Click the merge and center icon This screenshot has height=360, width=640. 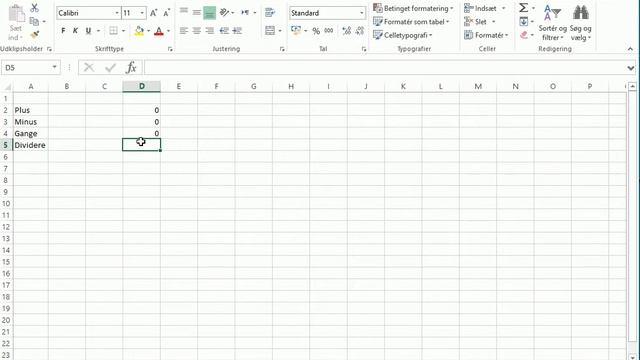coord(270,31)
